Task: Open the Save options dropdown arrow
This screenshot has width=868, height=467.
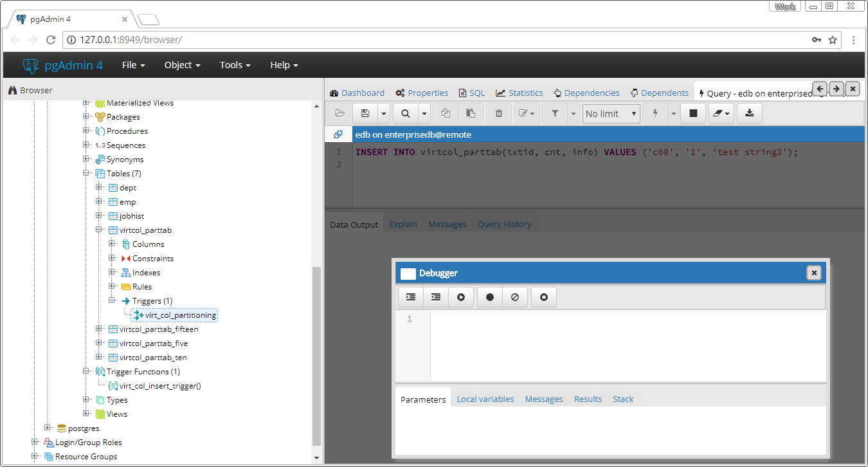Action: tap(384, 114)
